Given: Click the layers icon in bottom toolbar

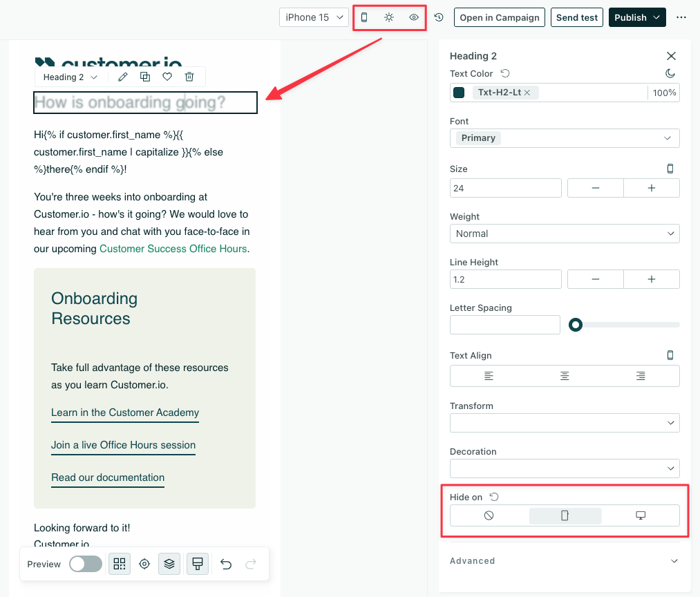Looking at the screenshot, I should click(x=169, y=564).
